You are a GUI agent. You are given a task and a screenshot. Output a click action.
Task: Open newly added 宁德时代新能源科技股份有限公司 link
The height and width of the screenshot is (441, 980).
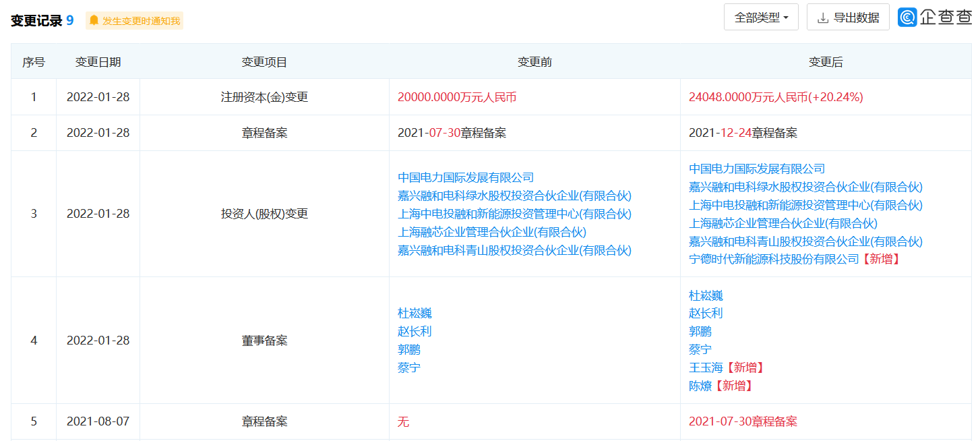click(x=774, y=259)
